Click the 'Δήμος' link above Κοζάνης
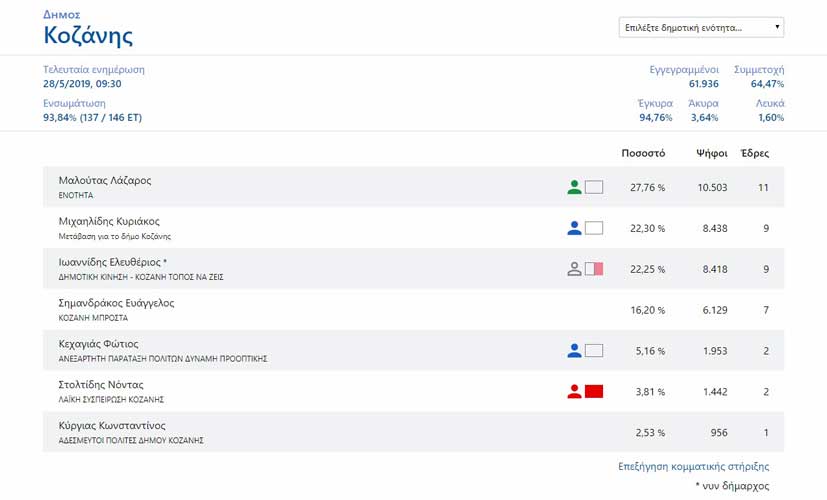Image resolution: width=827 pixels, height=500 pixels. pos(62,15)
